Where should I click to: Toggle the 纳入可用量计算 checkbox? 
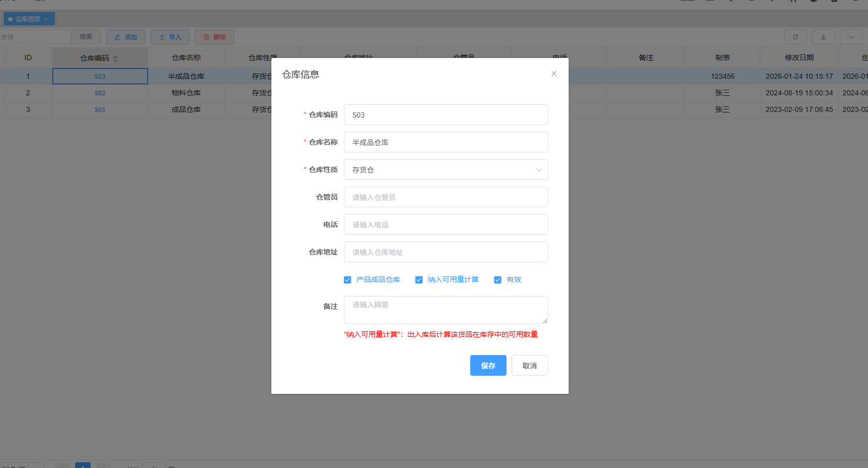tap(419, 280)
